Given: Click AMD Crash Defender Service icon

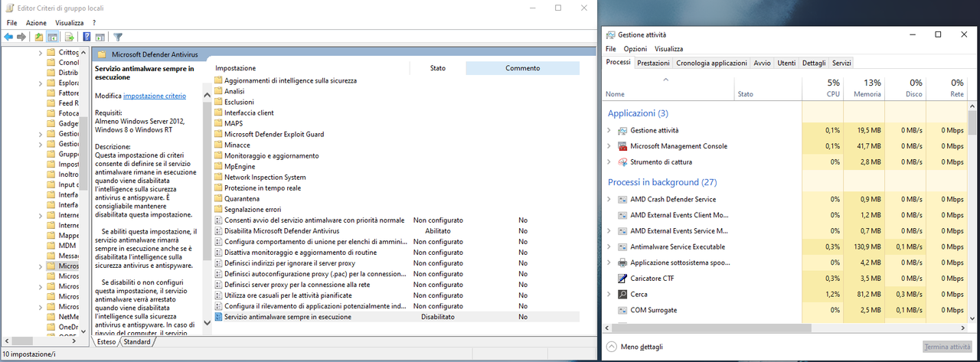Looking at the screenshot, I should click(x=622, y=199).
